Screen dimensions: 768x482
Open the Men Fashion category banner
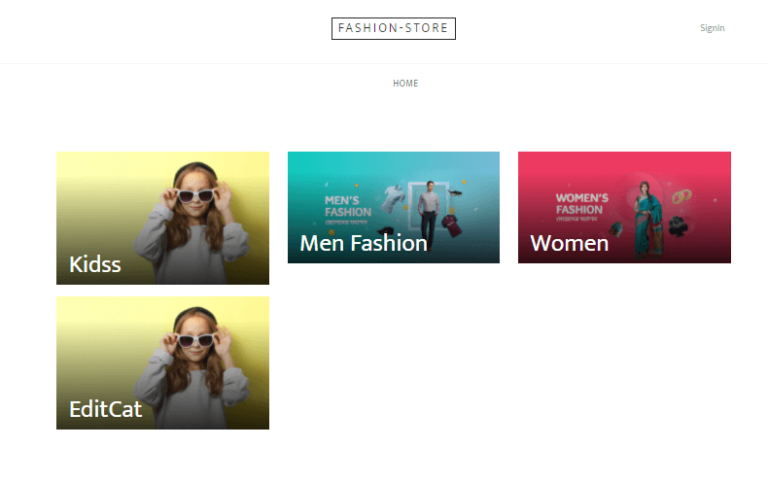coord(394,207)
